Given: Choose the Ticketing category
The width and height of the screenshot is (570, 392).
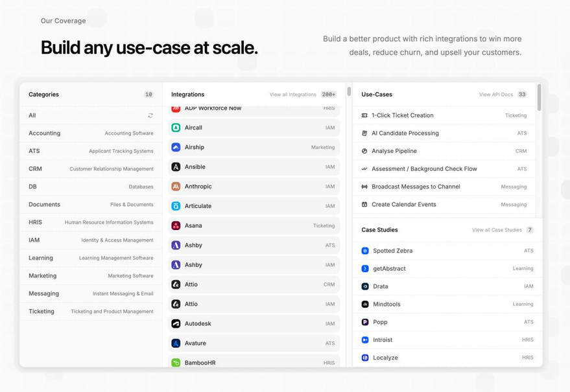Looking at the screenshot, I should [91, 311].
